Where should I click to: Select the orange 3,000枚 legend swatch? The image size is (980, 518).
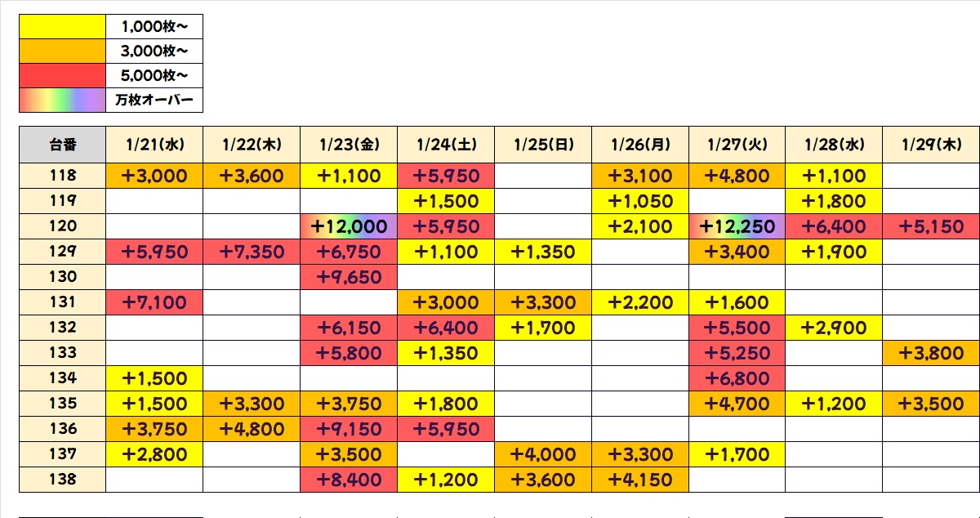pyautogui.click(x=63, y=51)
